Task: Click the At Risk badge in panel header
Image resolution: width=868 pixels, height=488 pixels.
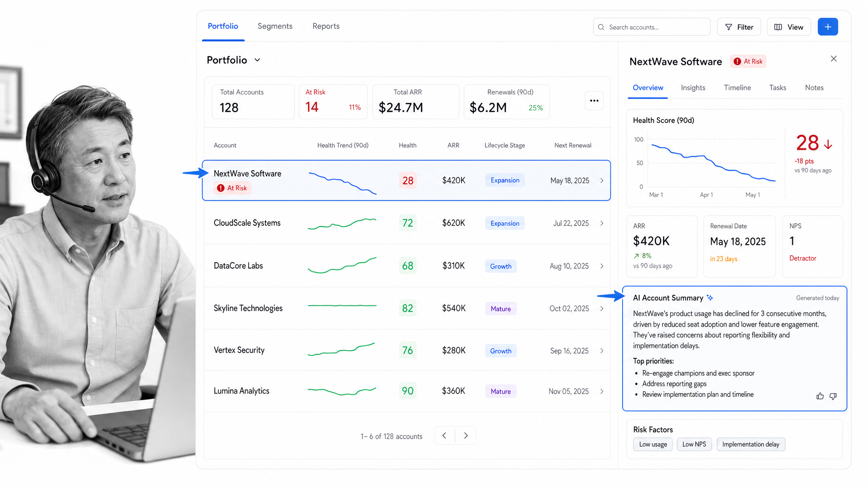Action: tap(748, 61)
